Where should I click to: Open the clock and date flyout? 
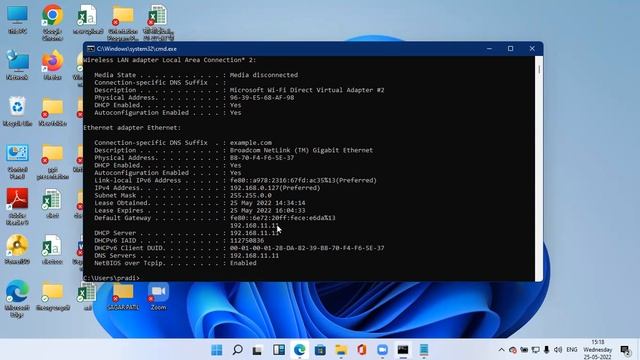(598, 350)
